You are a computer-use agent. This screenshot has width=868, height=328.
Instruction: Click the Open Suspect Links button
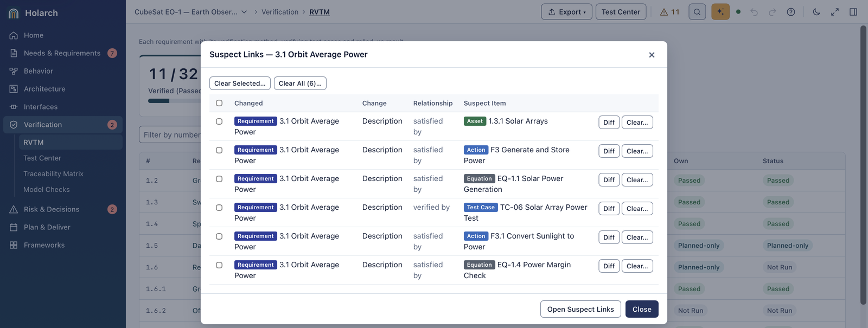pyautogui.click(x=580, y=309)
